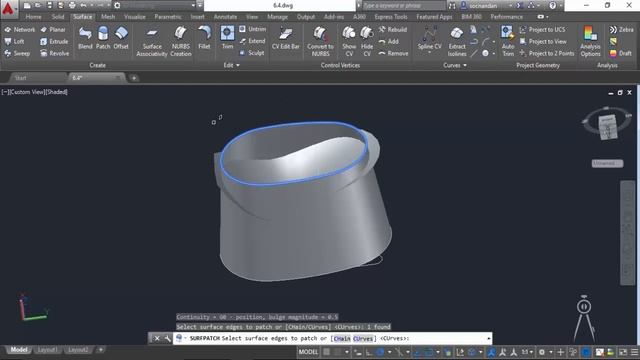Click Project to 2 Points

547,53
